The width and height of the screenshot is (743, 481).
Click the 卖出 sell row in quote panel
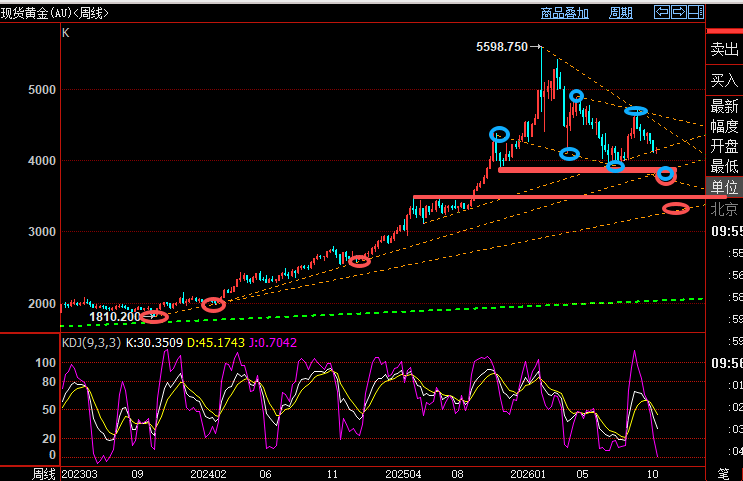point(725,49)
